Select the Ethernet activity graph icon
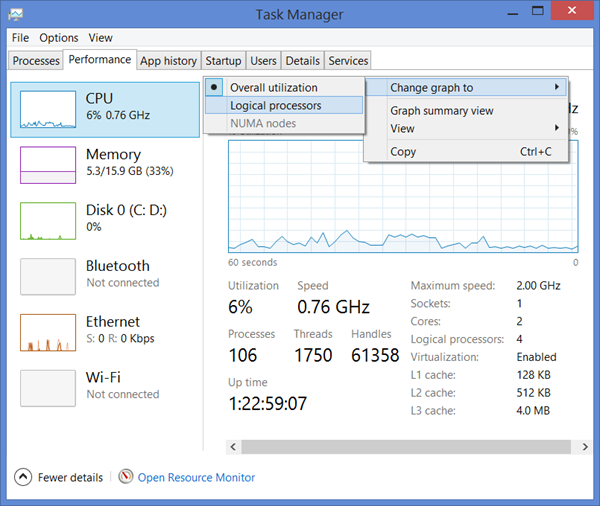Viewport: 600px width, 506px height. [48, 333]
